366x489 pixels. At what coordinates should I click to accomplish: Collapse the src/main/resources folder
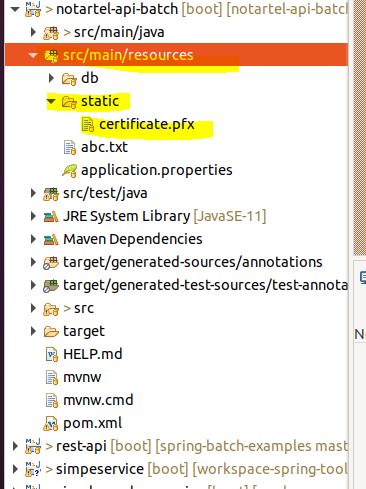pos(33,55)
